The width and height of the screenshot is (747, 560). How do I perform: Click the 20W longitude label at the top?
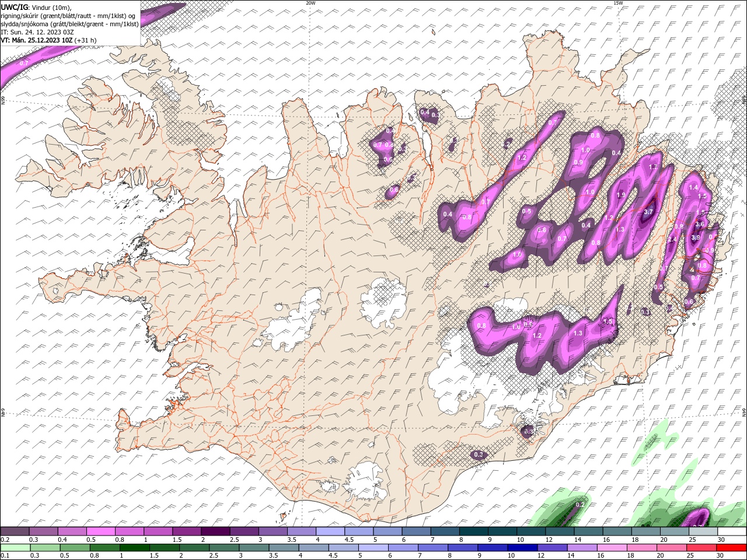coord(310,3)
